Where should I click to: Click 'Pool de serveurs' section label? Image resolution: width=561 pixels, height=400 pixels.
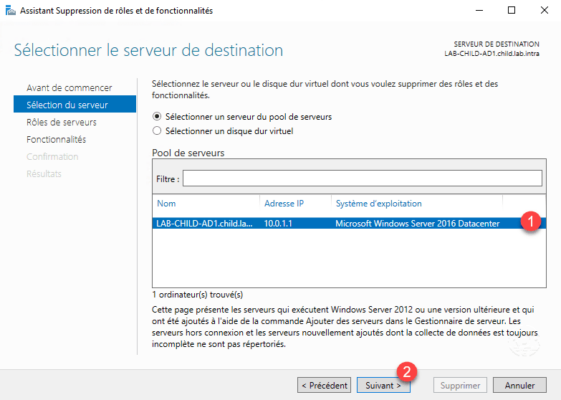coord(188,153)
